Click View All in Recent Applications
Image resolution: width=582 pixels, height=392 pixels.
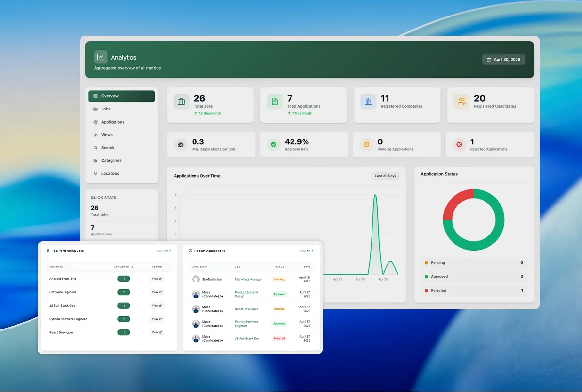point(307,251)
